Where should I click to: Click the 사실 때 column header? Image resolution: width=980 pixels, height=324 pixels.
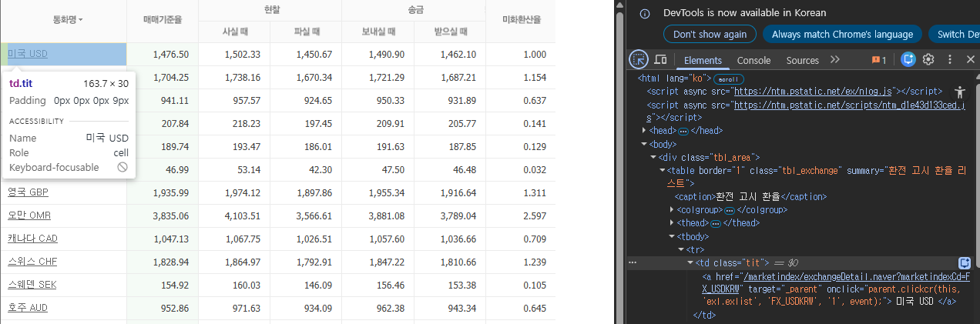click(234, 32)
